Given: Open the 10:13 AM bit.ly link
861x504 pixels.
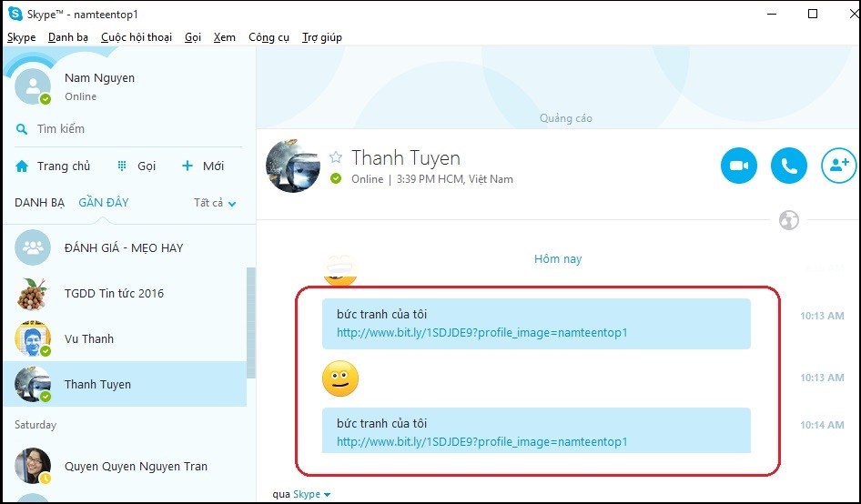Looking at the screenshot, I should 481,333.
